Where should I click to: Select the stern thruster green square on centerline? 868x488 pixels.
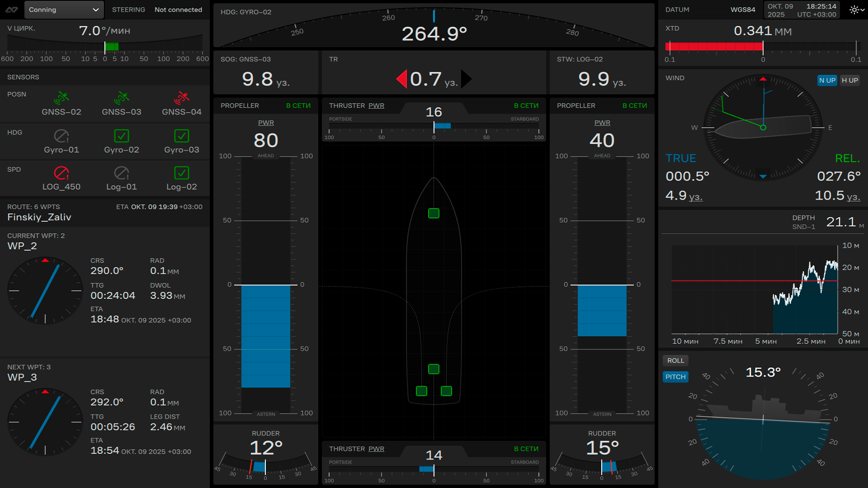(x=434, y=369)
